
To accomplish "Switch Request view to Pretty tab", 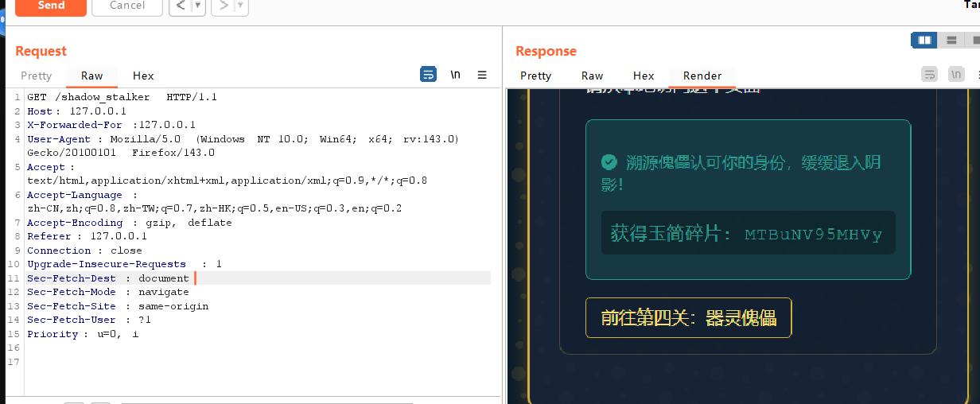I will coord(36,76).
